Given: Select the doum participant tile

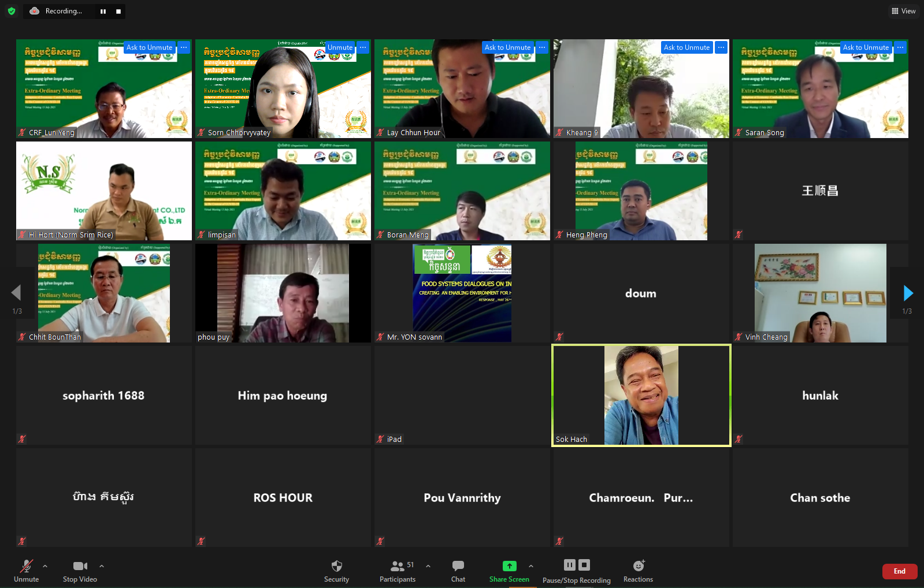Looking at the screenshot, I should click(x=641, y=293).
